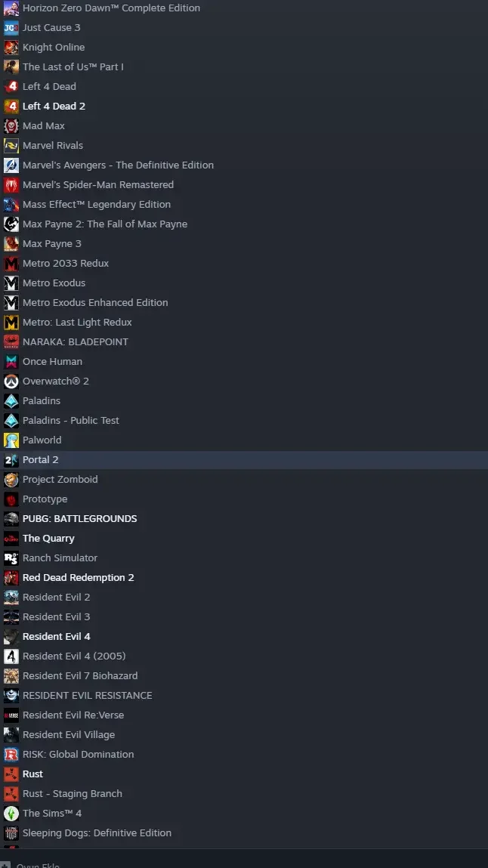Click The Sims 4 plumbob icon
The width and height of the screenshot is (488, 868).
click(11, 814)
